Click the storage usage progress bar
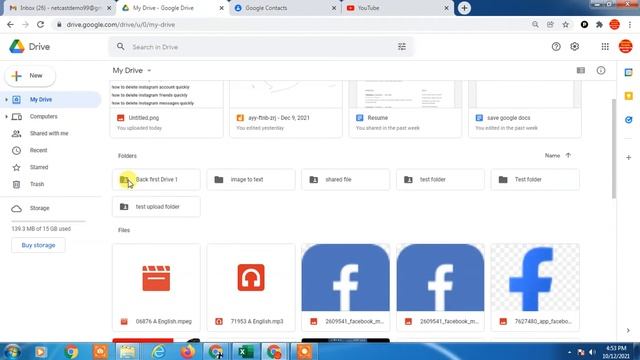Viewport: 640px width, 360px height. (x=49, y=221)
